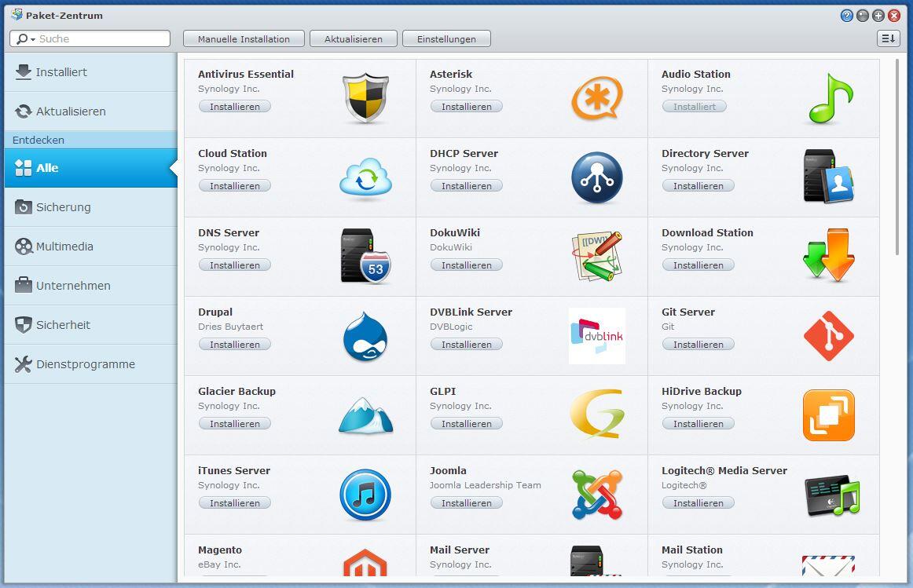Click the Magento logo icon
Image resolution: width=913 pixels, height=588 pixels.
pos(365,562)
